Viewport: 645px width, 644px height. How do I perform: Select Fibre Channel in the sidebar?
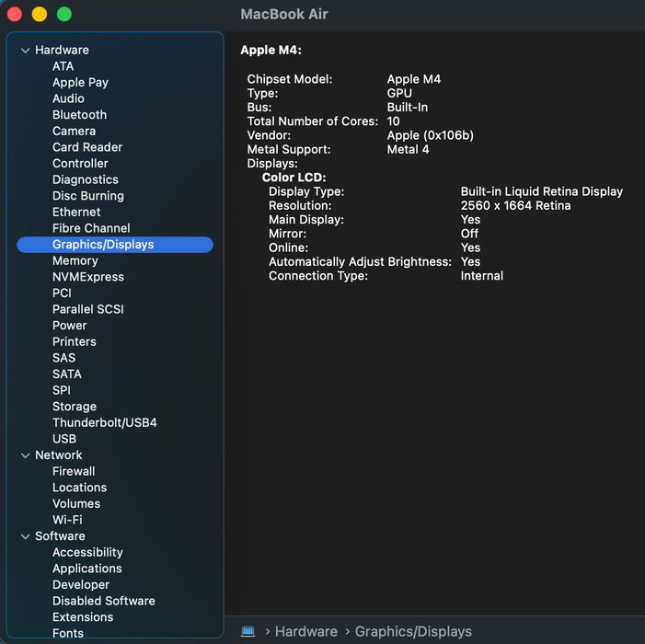point(91,228)
